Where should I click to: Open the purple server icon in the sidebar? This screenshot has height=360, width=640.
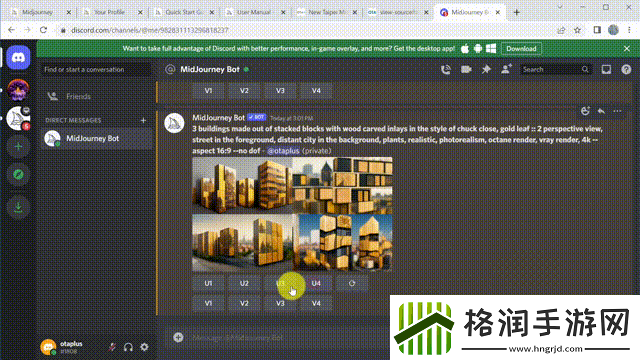[x=18, y=89]
